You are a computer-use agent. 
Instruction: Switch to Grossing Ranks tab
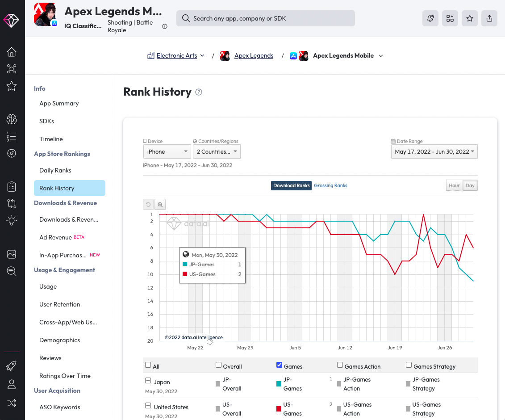pyautogui.click(x=330, y=186)
